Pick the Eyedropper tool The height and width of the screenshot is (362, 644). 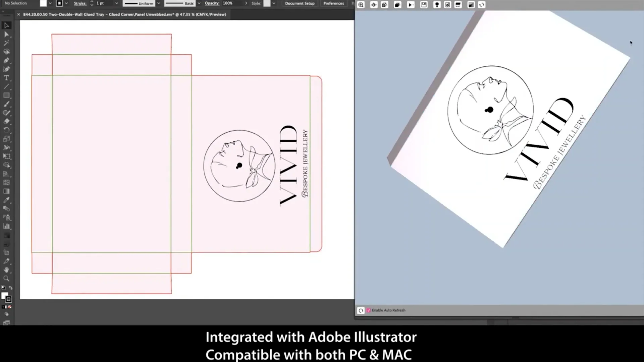pos(6,200)
